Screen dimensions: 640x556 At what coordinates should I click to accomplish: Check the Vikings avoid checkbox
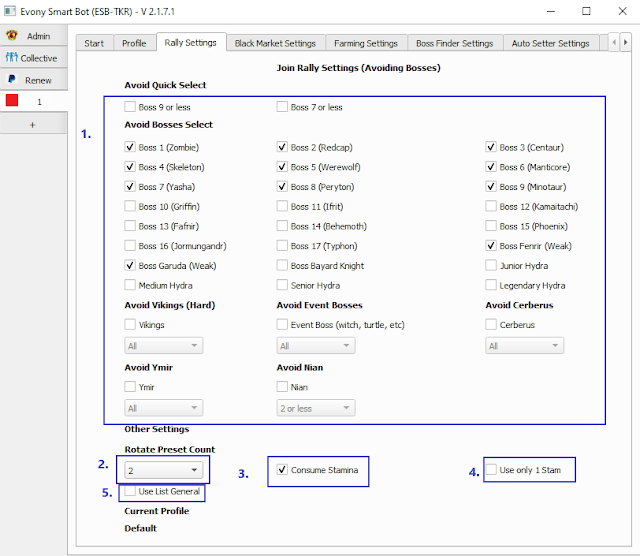tap(130, 325)
